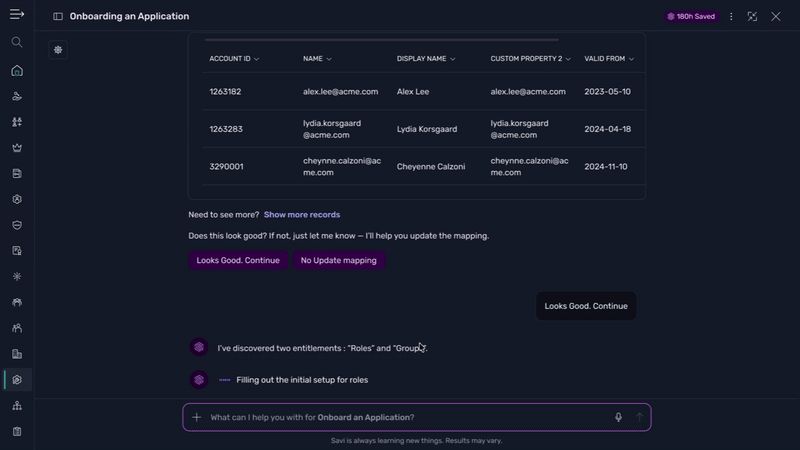This screenshot has height=450, width=800.
Task: Click the microphone icon in chat input
Action: click(618, 417)
